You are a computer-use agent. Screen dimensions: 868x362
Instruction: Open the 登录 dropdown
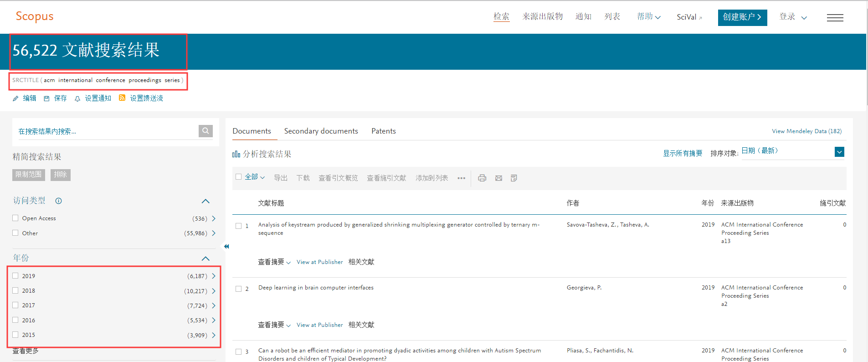coord(793,17)
